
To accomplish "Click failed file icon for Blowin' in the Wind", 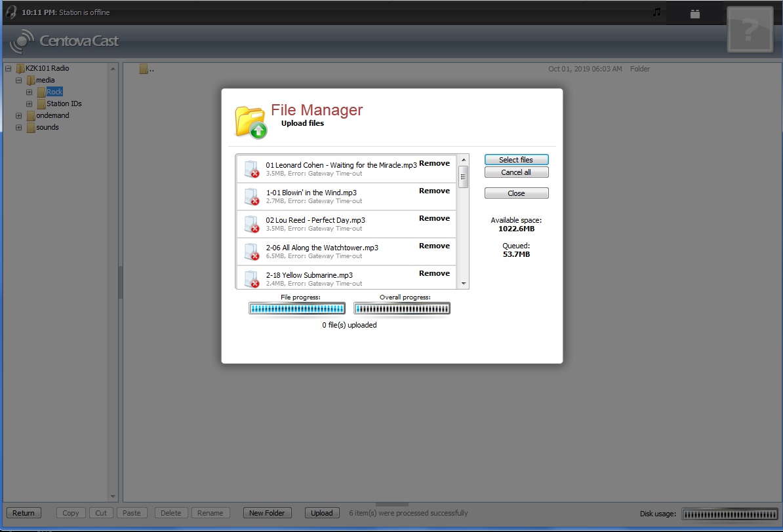I will pos(251,196).
